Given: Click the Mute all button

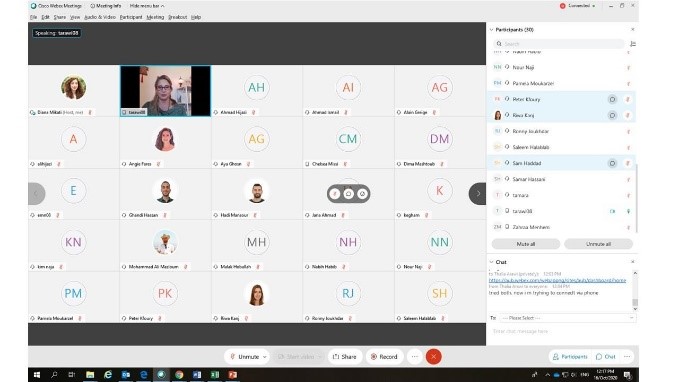Looking at the screenshot, I should pos(526,244).
